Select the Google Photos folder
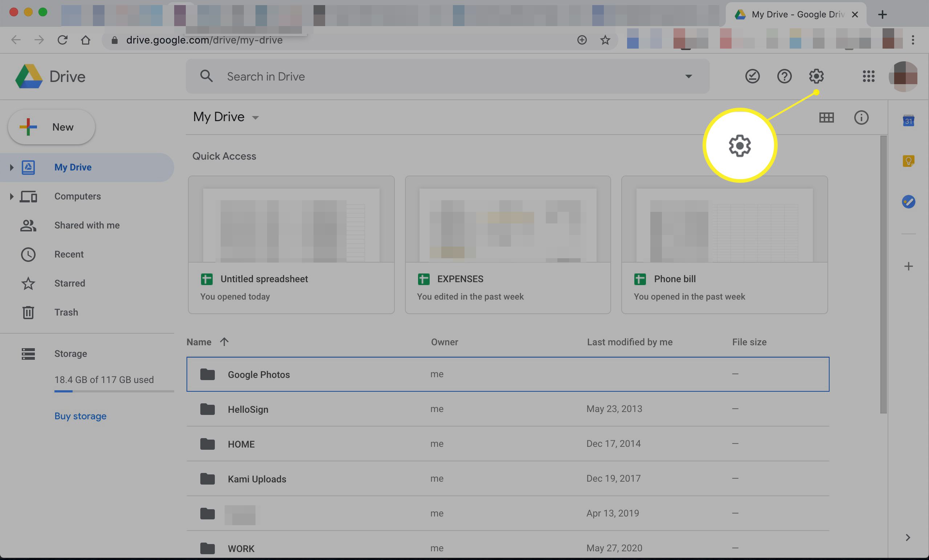 click(258, 374)
